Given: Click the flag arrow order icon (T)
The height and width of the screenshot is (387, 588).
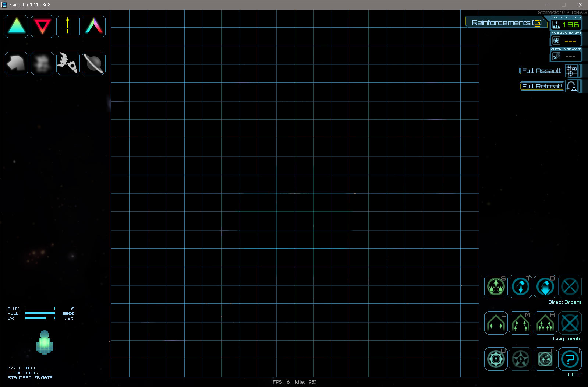Looking at the screenshot, I should click(521, 286).
